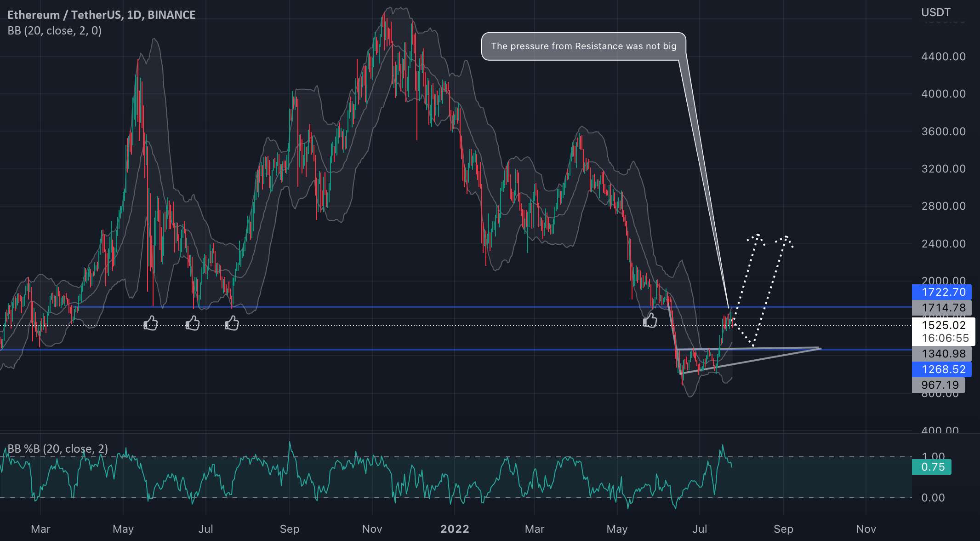The width and height of the screenshot is (980, 541).
Task: Click the 1714.78 gray price label
Action: (941, 307)
